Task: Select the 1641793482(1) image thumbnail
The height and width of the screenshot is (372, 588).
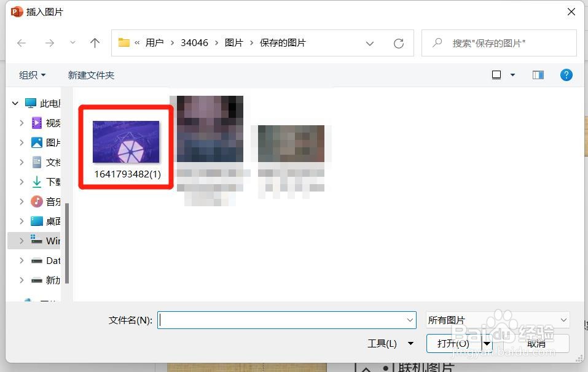Action: 125,141
